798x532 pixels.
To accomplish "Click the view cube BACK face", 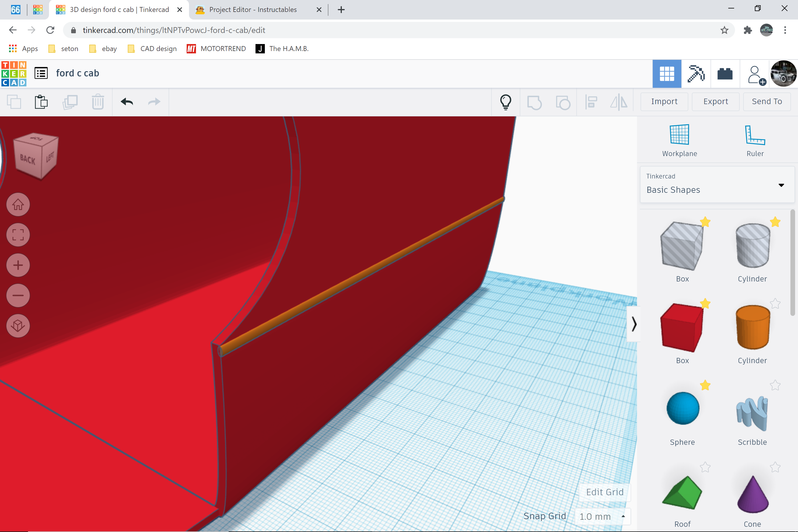I will (27, 160).
